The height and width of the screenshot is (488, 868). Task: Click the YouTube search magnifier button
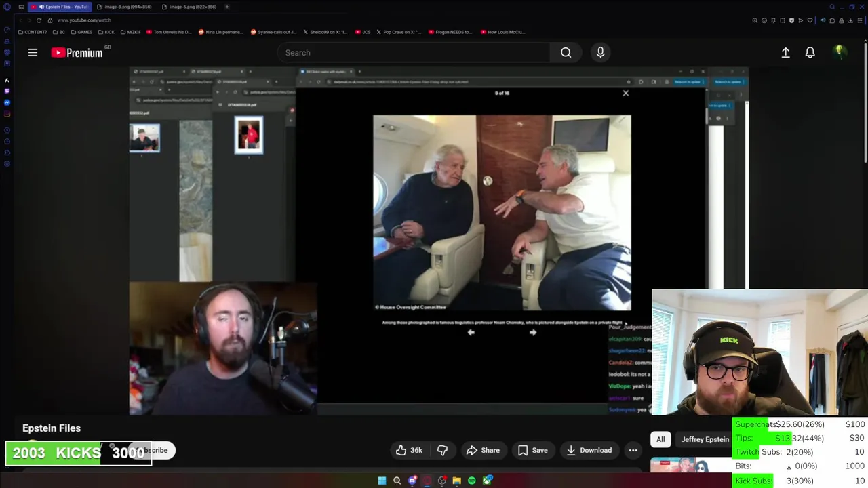click(x=566, y=52)
